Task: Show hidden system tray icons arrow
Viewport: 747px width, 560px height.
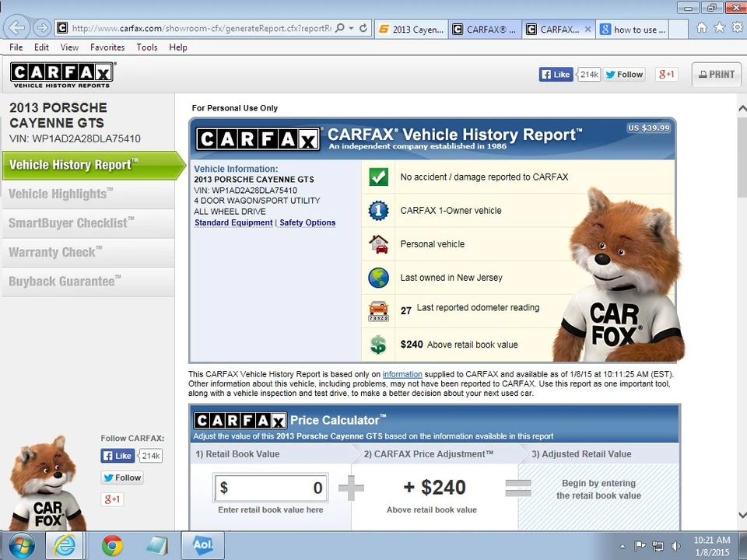Action: (622, 546)
